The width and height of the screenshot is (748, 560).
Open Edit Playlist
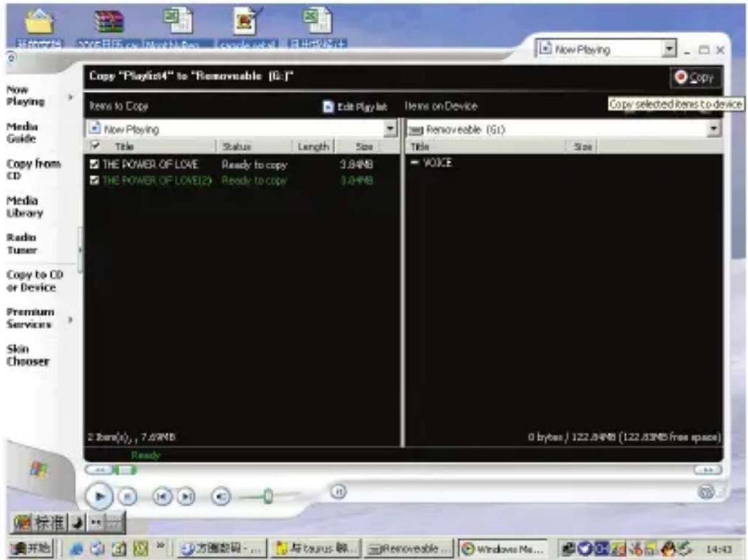click(355, 107)
